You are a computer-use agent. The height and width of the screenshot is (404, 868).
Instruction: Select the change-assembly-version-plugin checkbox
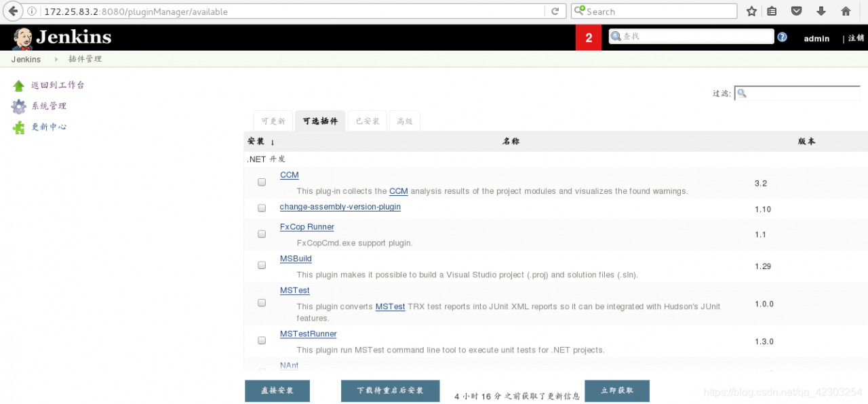tap(262, 208)
